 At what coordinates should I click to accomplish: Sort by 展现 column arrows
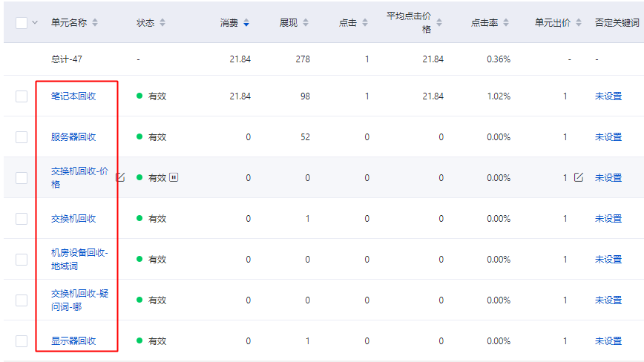pos(306,22)
